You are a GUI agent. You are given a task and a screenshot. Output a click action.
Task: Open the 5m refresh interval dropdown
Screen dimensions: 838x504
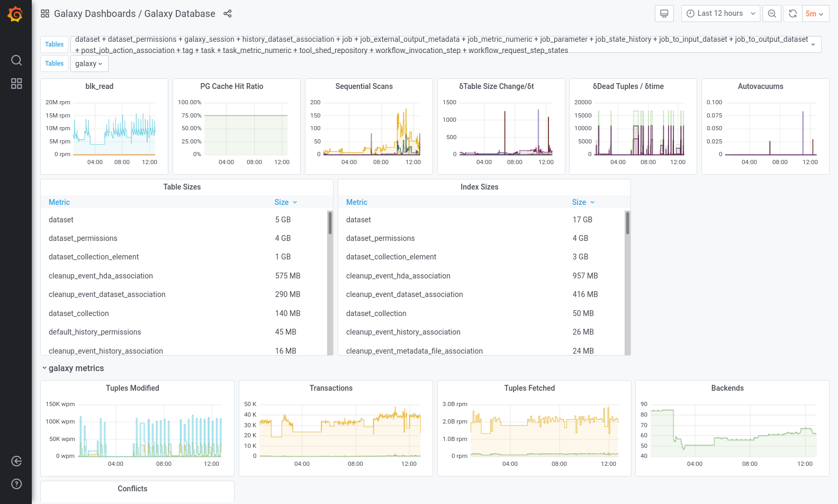coord(815,14)
